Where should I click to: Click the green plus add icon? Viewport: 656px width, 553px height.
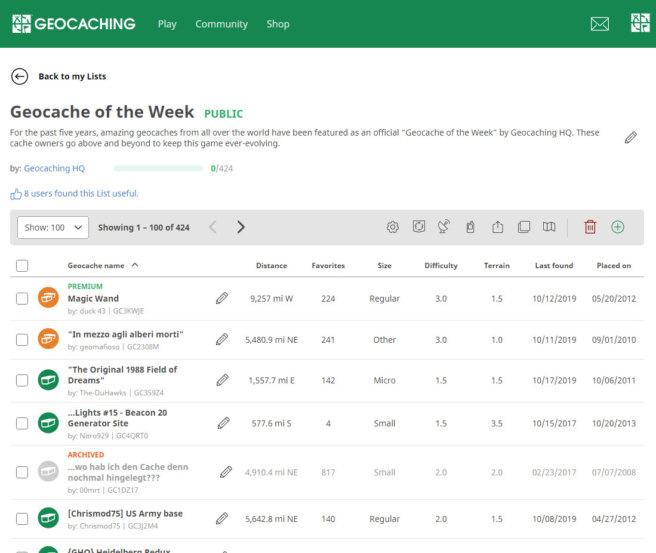pos(617,227)
